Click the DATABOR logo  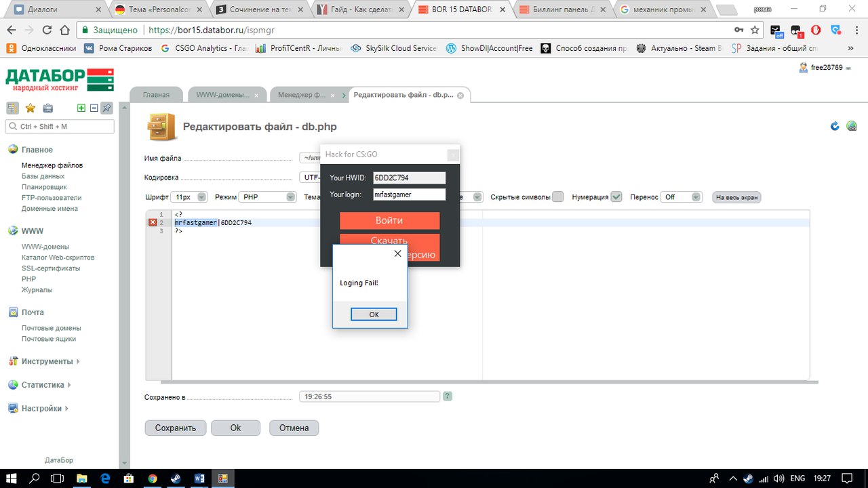60,79
